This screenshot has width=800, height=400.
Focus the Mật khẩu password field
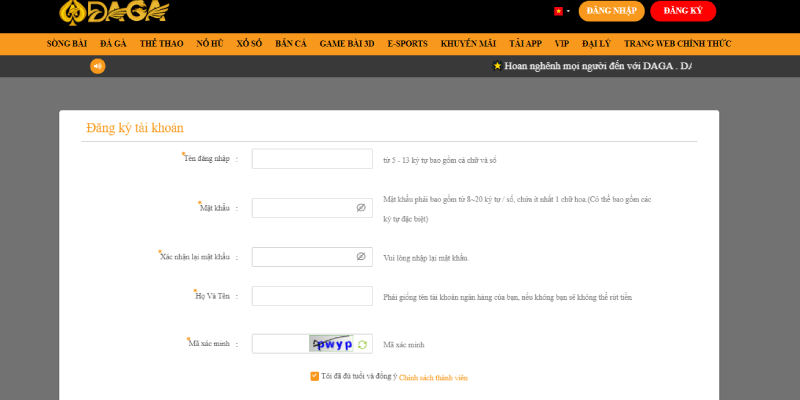312,208
